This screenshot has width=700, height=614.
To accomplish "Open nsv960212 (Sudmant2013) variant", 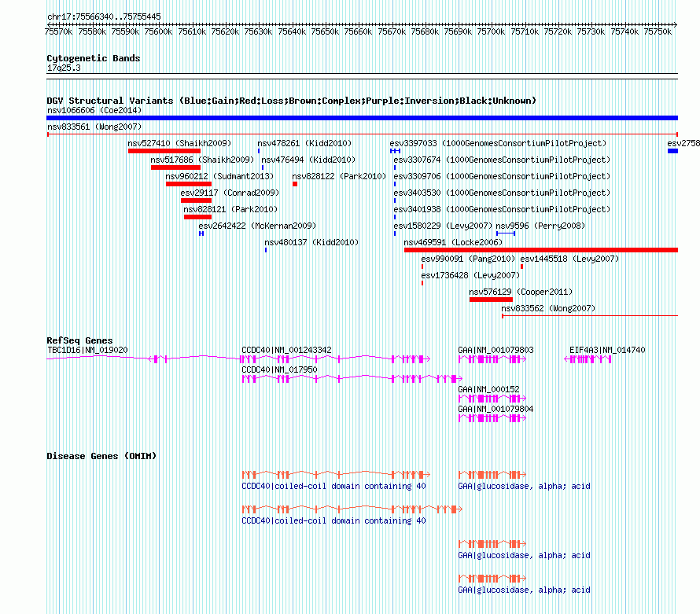I will tap(219, 176).
